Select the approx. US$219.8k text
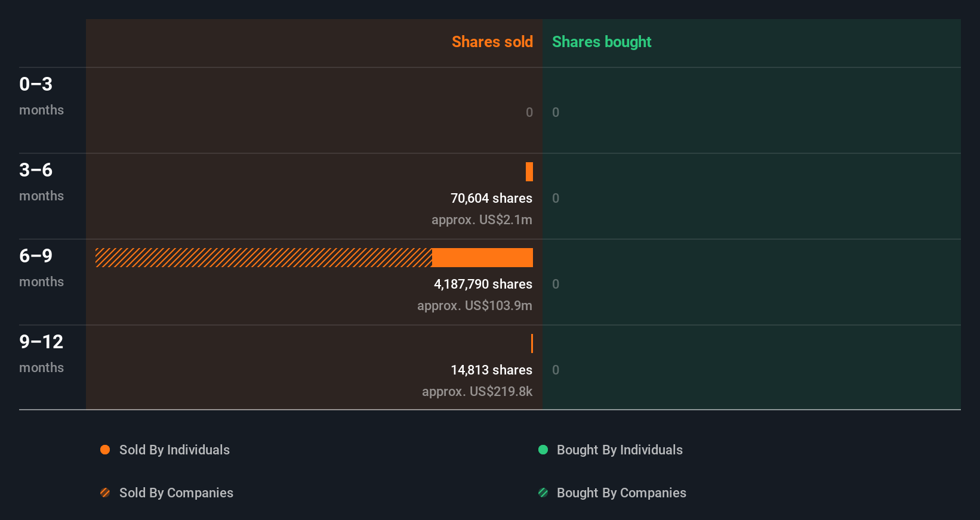980x520 pixels. 477,391
